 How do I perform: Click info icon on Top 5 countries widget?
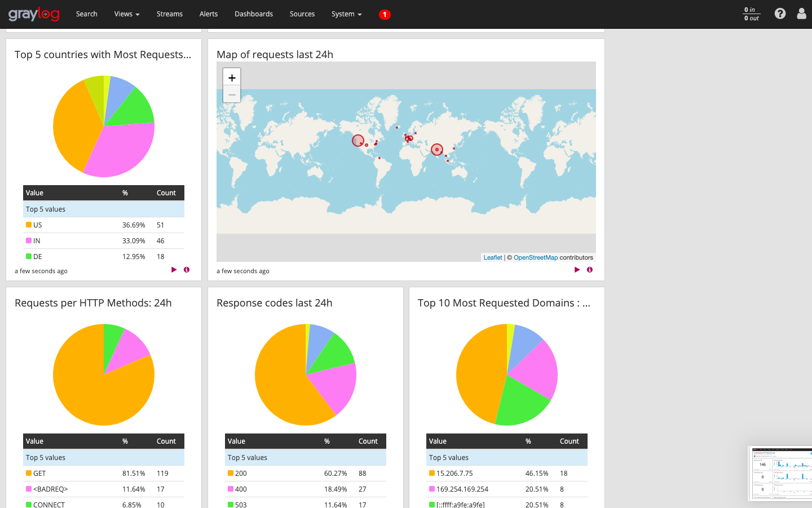point(187,270)
